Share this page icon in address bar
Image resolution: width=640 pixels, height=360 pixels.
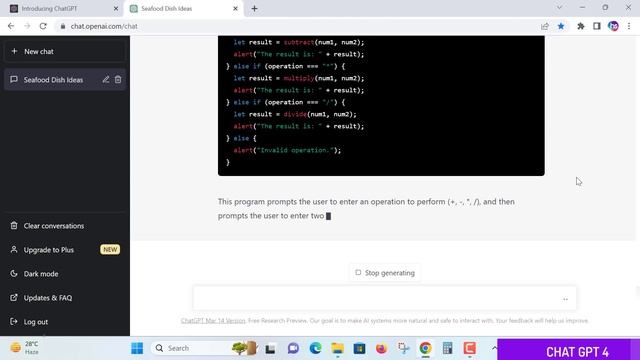(544, 26)
